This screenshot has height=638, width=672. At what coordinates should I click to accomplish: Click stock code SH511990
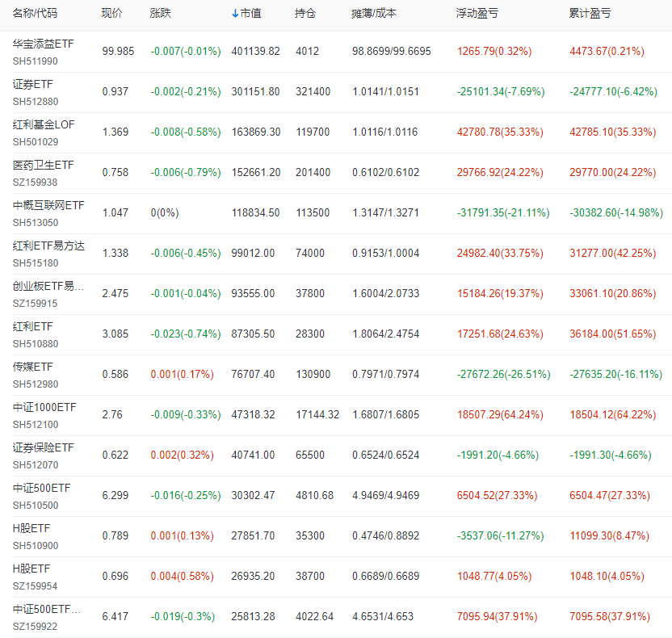[36, 61]
